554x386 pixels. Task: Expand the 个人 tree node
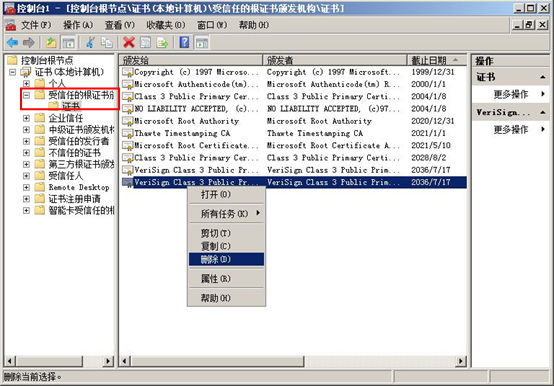[x=26, y=83]
